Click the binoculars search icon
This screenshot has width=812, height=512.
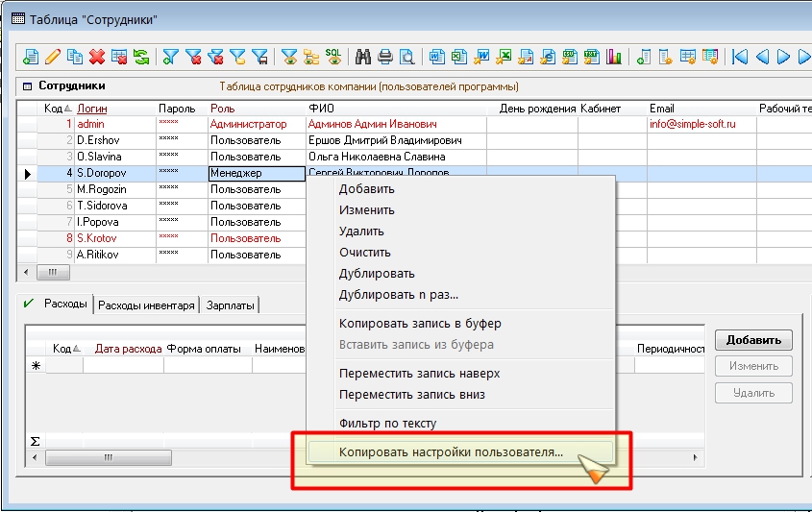click(x=364, y=57)
